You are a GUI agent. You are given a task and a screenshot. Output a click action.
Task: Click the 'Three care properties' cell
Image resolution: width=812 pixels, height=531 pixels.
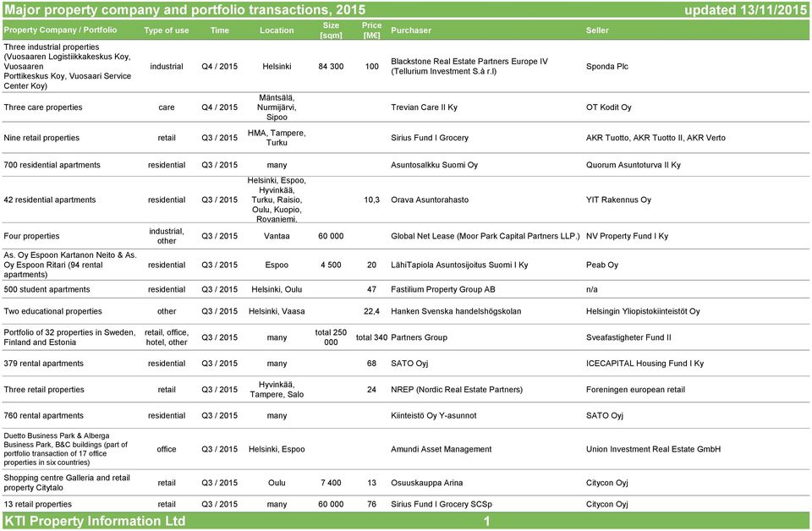click(43, 107)
